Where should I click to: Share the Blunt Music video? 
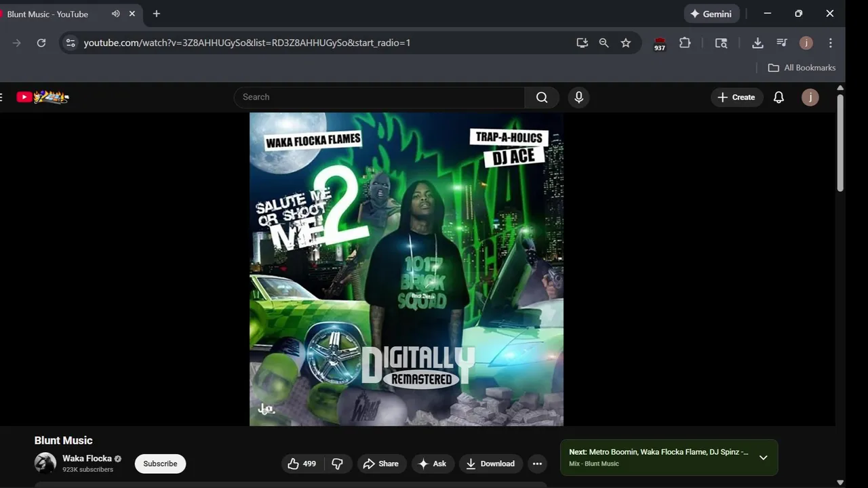pos(381,464)
